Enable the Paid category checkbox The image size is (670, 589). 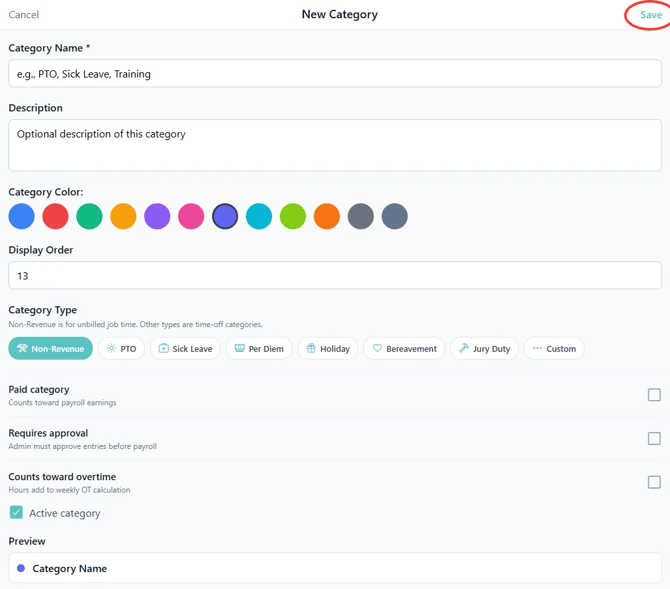click(654, 395)
